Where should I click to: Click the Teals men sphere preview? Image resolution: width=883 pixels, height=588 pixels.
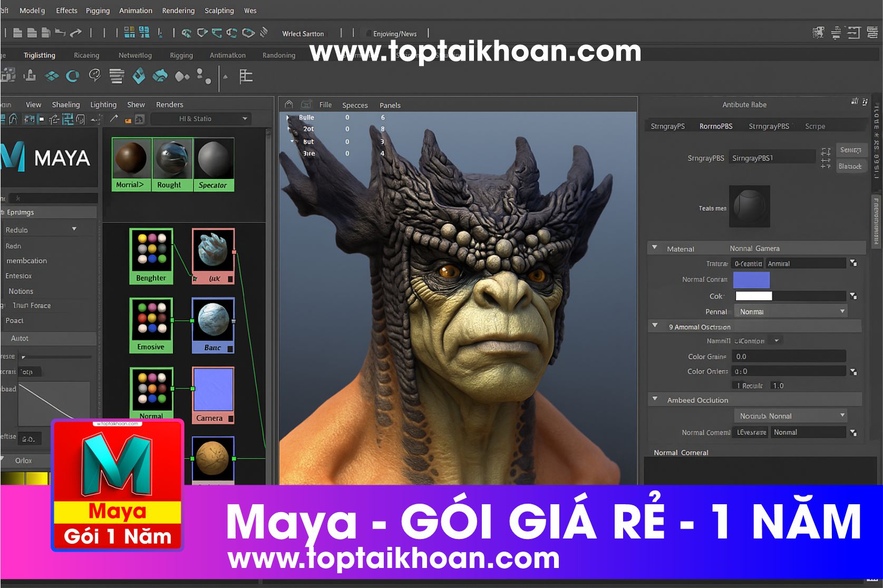pyautogui.click(x=749, y=206)
